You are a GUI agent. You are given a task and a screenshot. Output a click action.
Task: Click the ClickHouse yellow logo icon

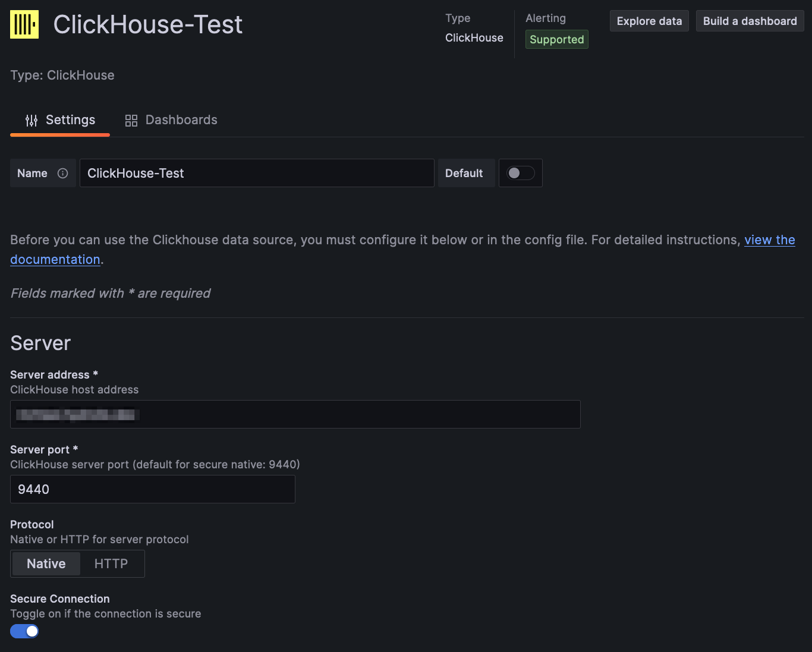point(24,24)
